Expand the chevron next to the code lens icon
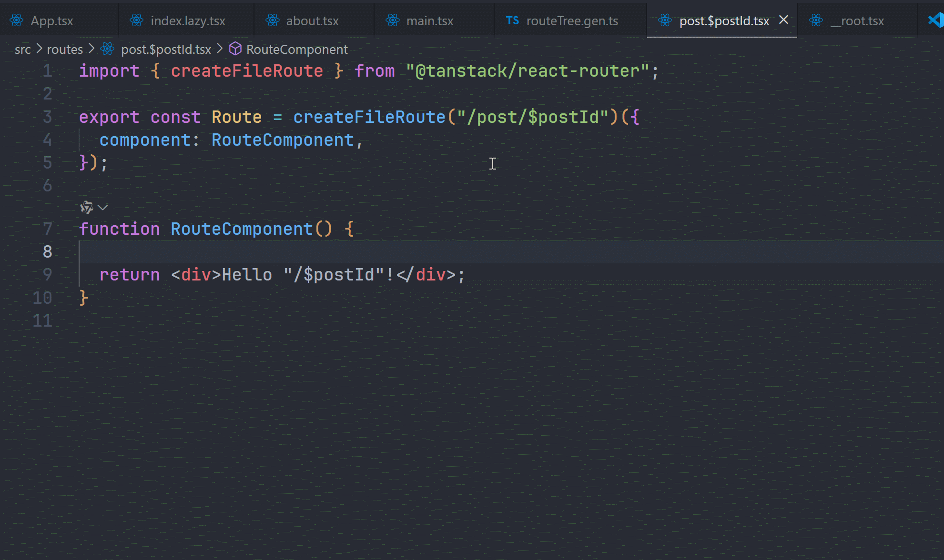The height and width of the screenshot is (560, 944). [x=103, y=208]
